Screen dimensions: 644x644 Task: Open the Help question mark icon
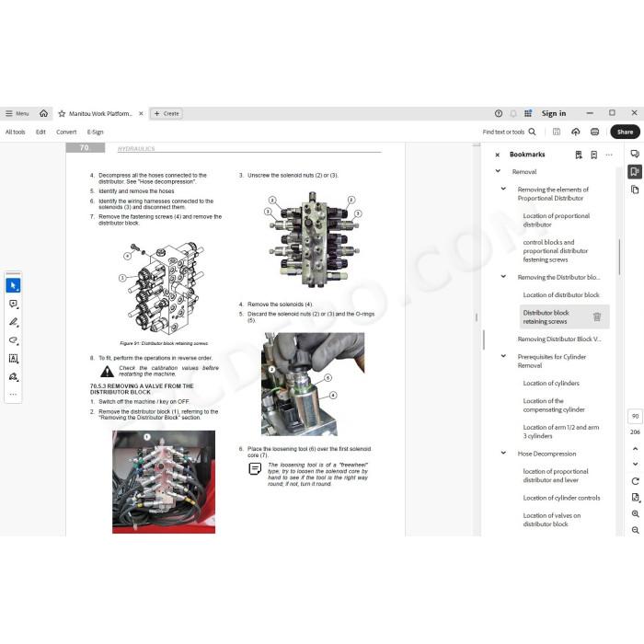tap(499, 113)
